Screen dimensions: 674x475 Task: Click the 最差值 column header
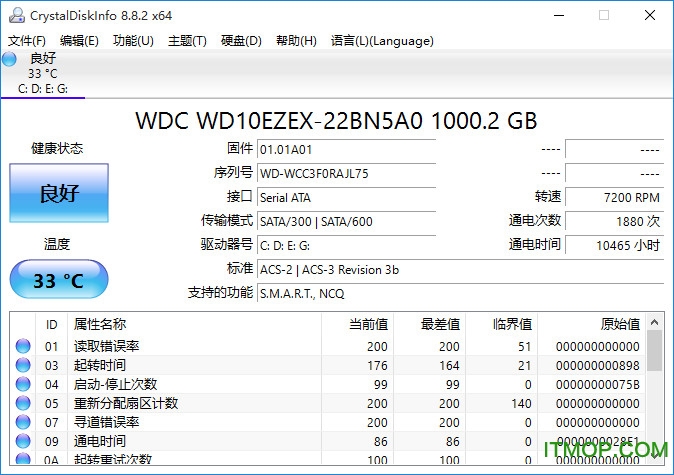(x=429, y=325)
